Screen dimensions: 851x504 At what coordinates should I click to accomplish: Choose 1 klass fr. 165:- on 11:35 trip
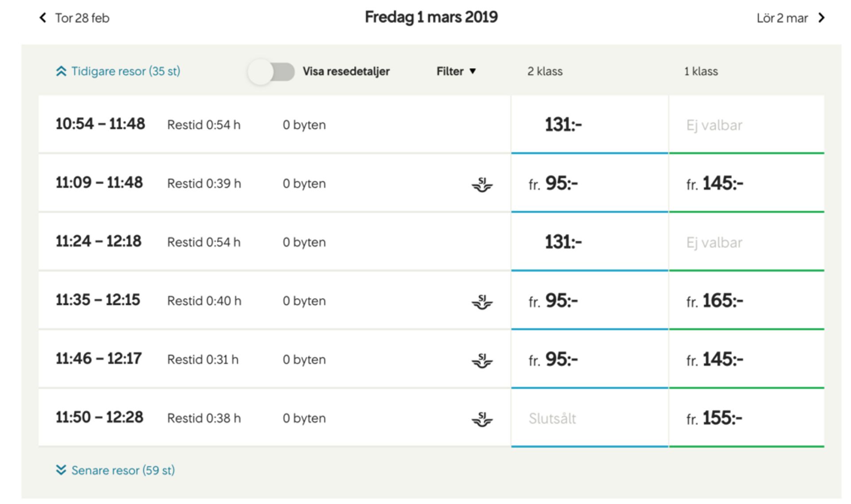[x=747, y=301]
